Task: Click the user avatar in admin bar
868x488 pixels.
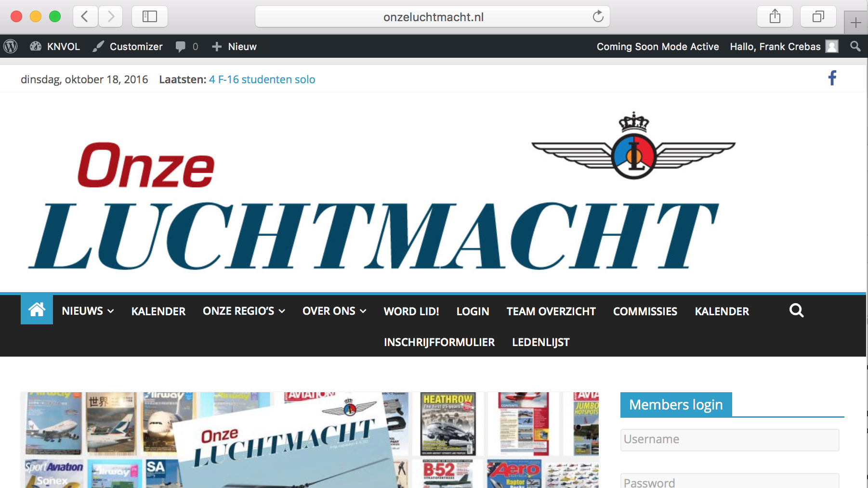Action: [832, 46]
